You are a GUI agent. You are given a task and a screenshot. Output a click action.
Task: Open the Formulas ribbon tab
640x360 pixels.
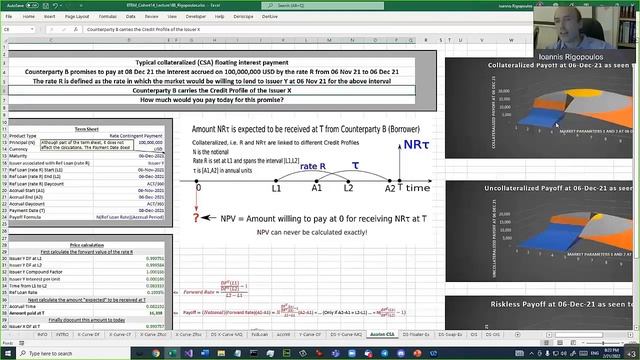[108, 17]
